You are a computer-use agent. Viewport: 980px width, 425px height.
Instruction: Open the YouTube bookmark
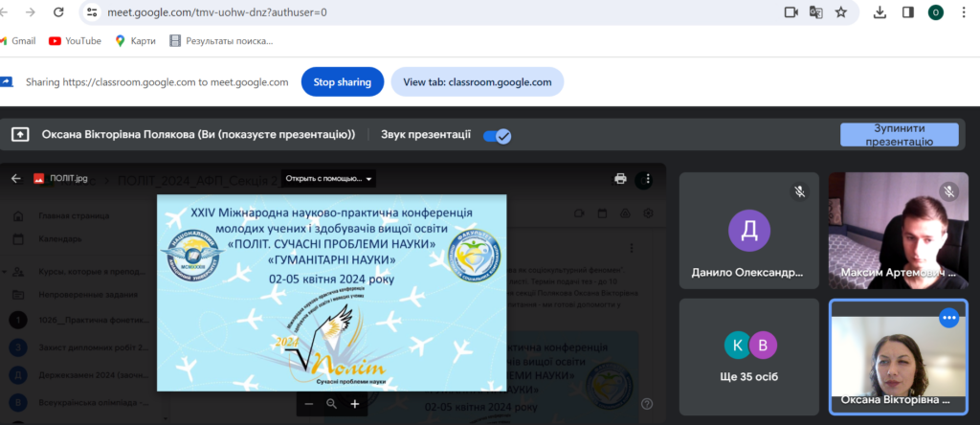(75, 40)
